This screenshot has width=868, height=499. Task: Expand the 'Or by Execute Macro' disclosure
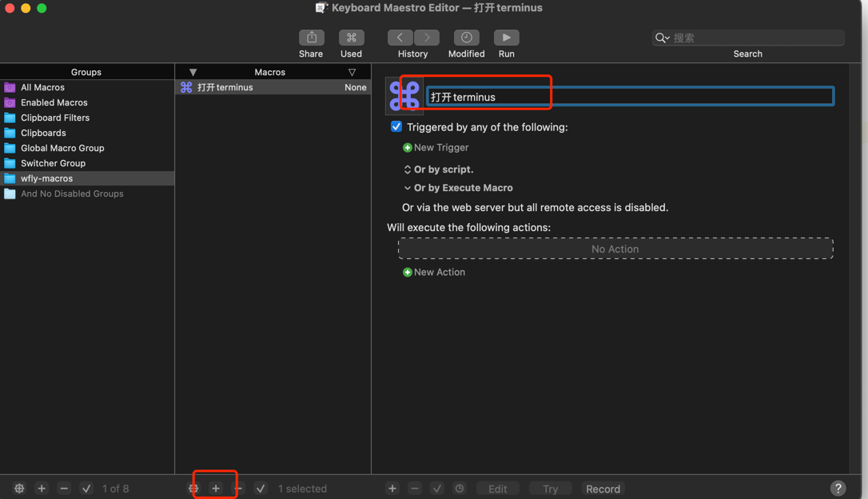click(x=408, y=188)
